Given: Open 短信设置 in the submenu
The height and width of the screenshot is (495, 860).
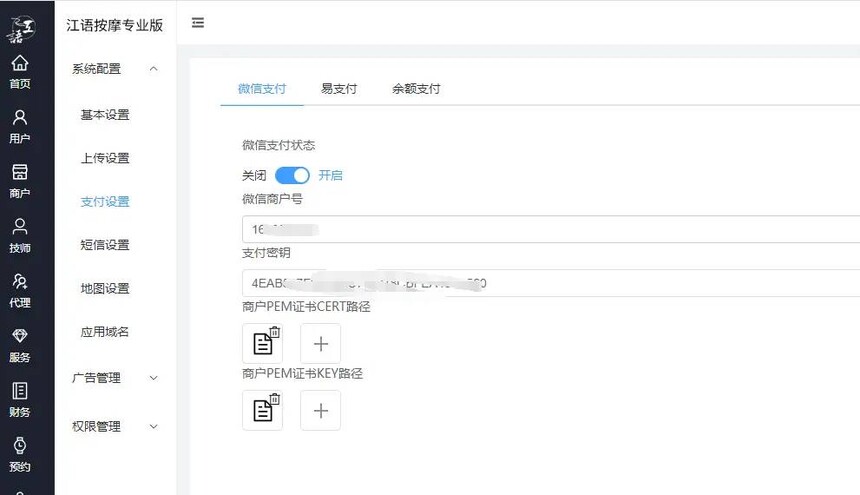Looking at the screenshot, I should click(x=105, y=245).
